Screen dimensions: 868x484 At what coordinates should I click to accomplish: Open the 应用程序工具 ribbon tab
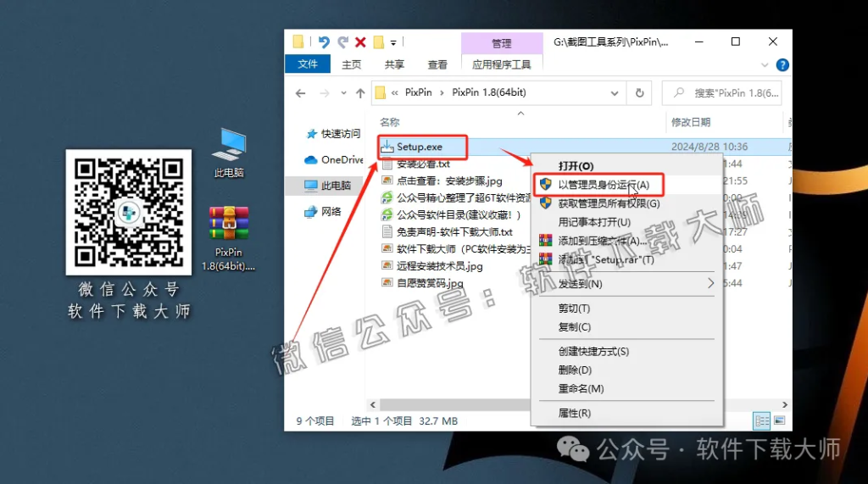click(x=502, y=64)
